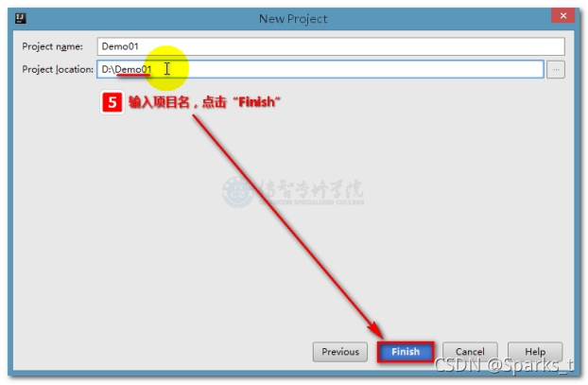Viewport: 588px width, 385px height.
Task: Close the New Project window
Action: click(x=562, y=16)
